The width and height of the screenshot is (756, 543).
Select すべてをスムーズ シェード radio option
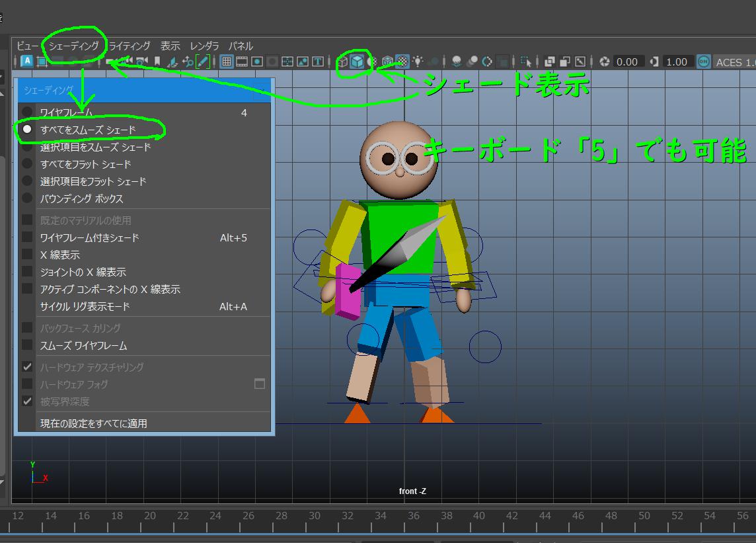(x=28, y=130)
